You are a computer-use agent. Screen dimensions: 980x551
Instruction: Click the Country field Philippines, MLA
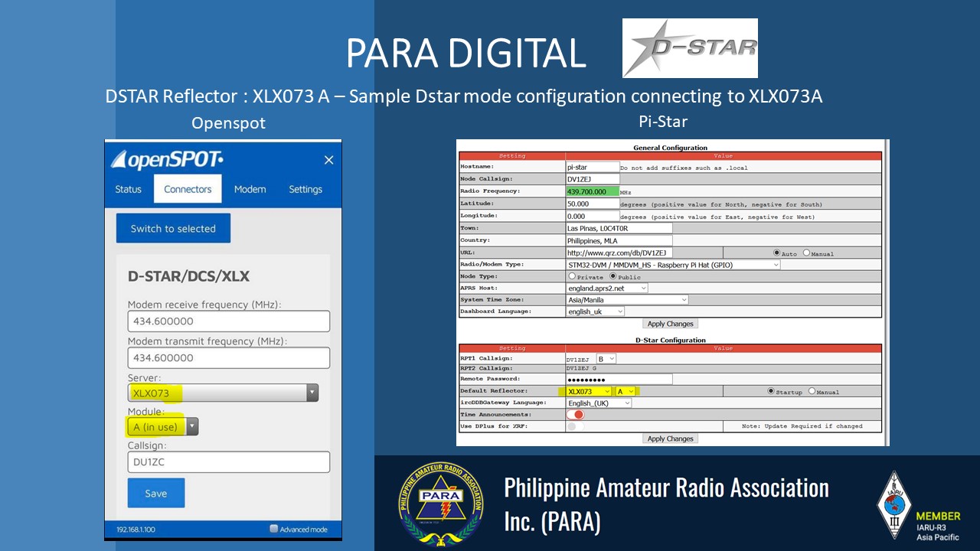pos(619,240)
